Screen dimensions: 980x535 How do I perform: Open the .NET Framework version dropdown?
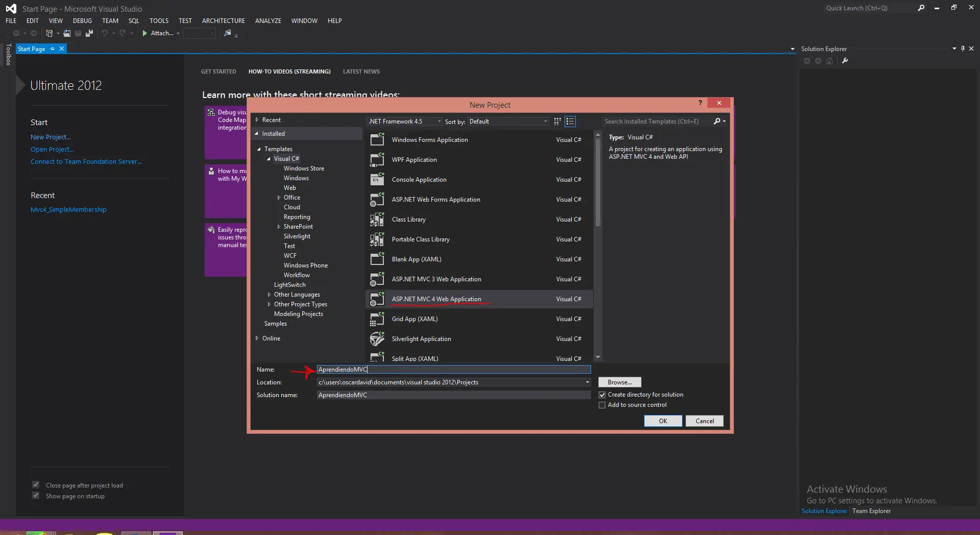click(x=405, y=121)
